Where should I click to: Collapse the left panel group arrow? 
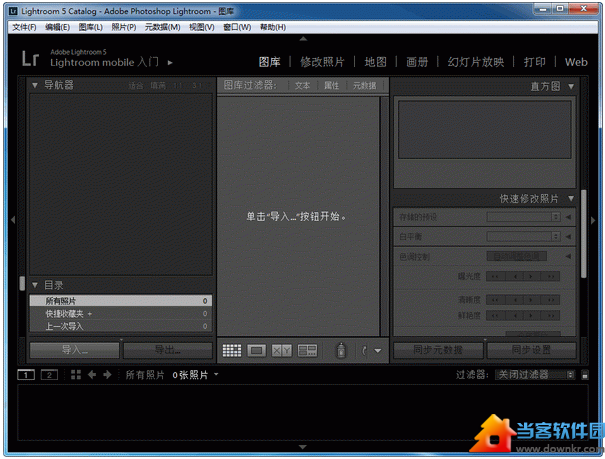click(x=13, y=220)
